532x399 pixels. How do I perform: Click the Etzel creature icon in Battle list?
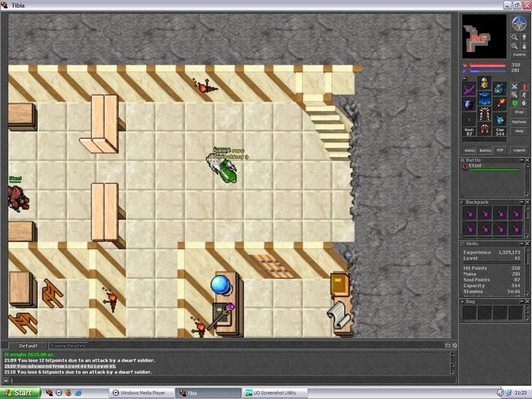[x=465, y=168]
